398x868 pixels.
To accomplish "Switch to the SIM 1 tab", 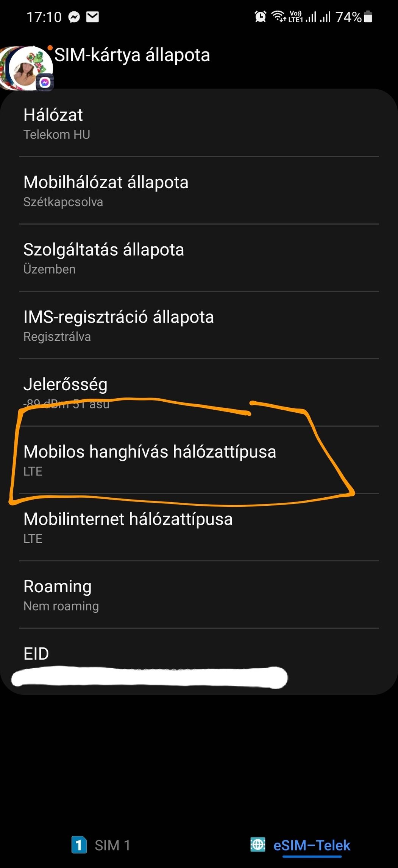I will [x=101, y=845].
